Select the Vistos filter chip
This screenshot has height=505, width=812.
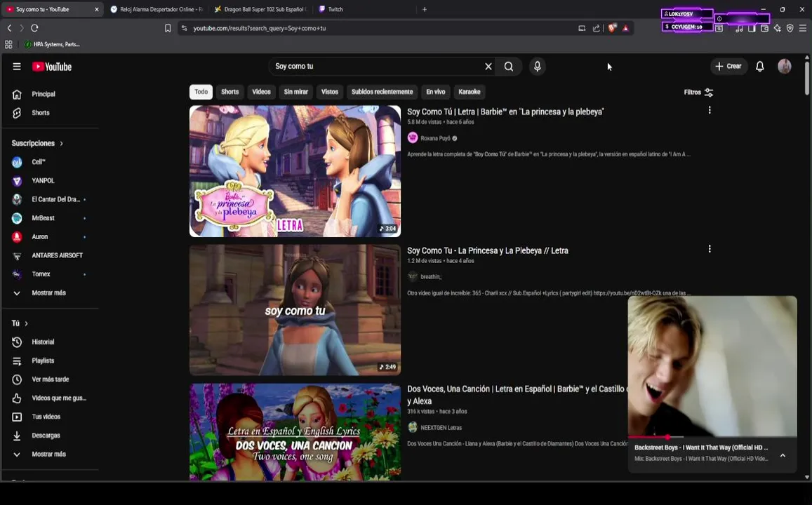[x=329, y=92]
